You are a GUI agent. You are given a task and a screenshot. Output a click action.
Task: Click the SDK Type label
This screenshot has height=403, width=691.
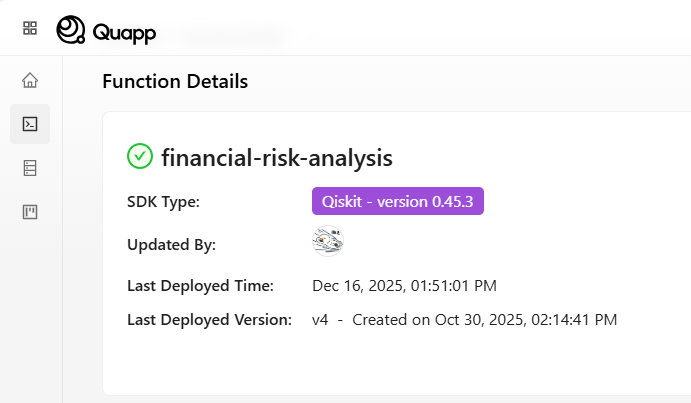pos(164,202)
